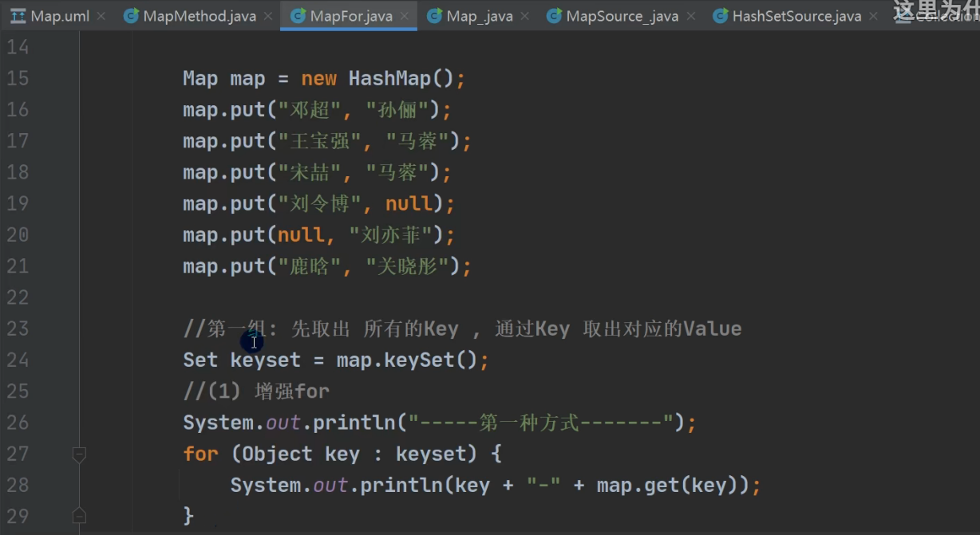Screen dimensions: 980x535
Task: Close the MapSource_.java tab
Action: coord(691,16)
